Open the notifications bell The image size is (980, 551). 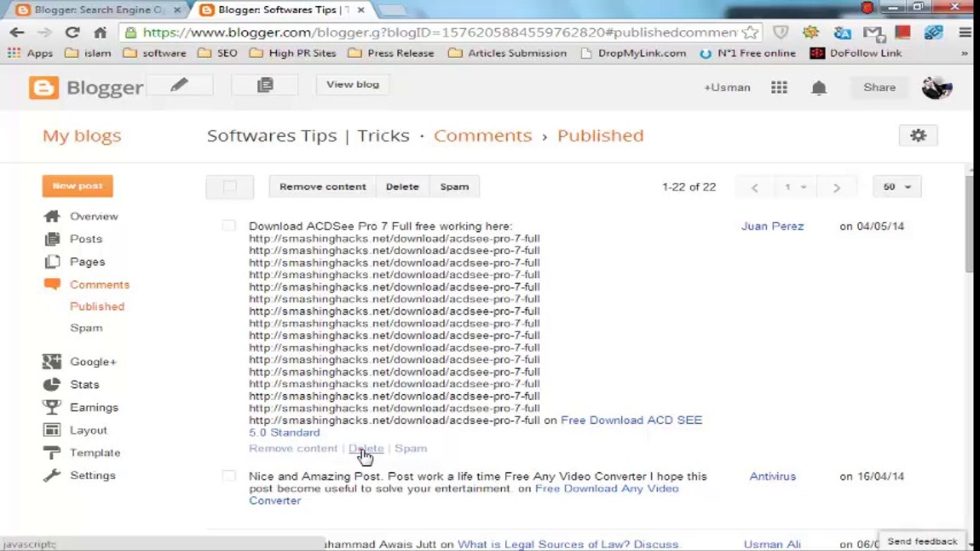point(819,87)
